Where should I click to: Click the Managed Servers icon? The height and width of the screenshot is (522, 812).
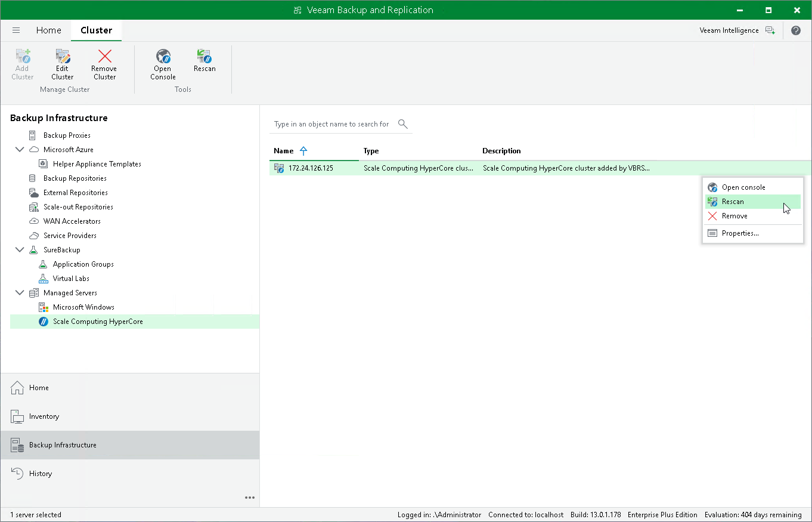(33, 293)
